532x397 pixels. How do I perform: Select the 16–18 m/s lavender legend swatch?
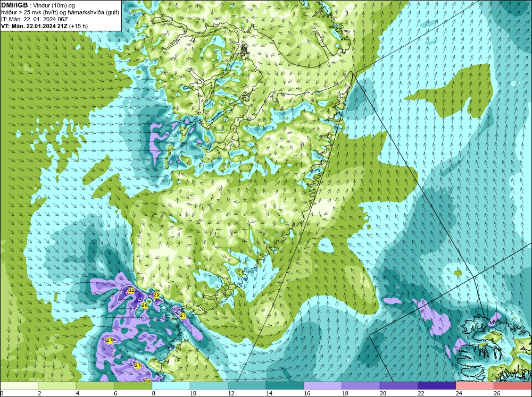tap(323, 385)
